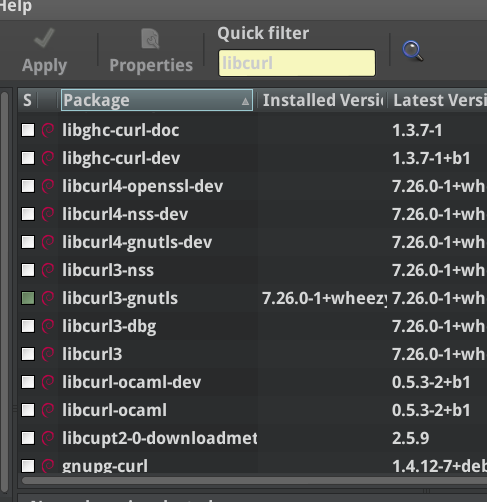Click installed version 7.26.0-1+wheezy cell
Image resolution: width=487 pixels, height=502 pixels.
(324, 298)
